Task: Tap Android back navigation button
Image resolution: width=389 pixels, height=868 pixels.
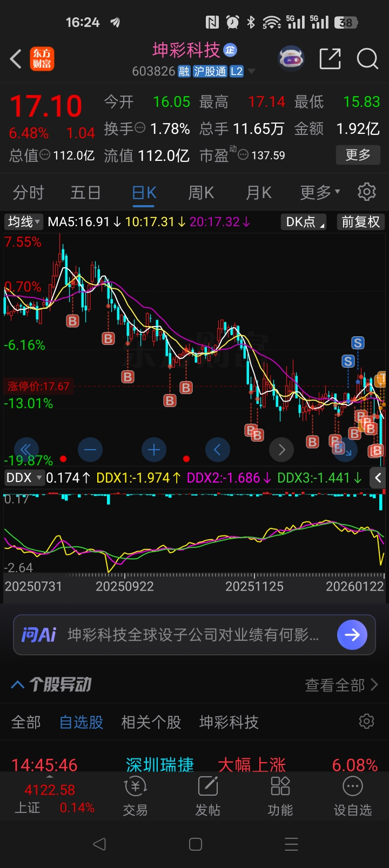Action: click(99, 844)
